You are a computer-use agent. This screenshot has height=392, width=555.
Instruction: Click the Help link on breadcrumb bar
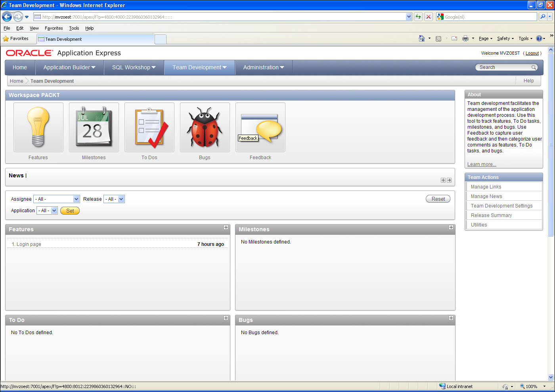(x=528, y=81)
